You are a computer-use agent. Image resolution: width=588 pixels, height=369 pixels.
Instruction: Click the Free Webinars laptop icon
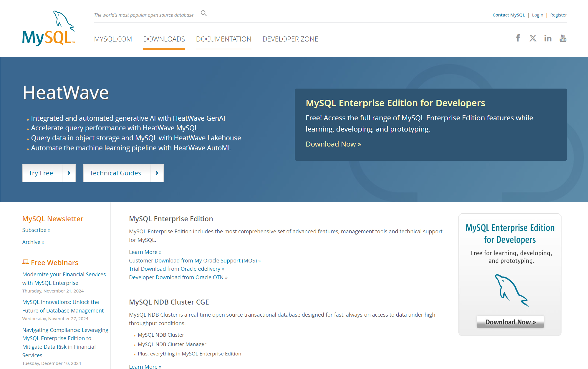click(26, 262)
